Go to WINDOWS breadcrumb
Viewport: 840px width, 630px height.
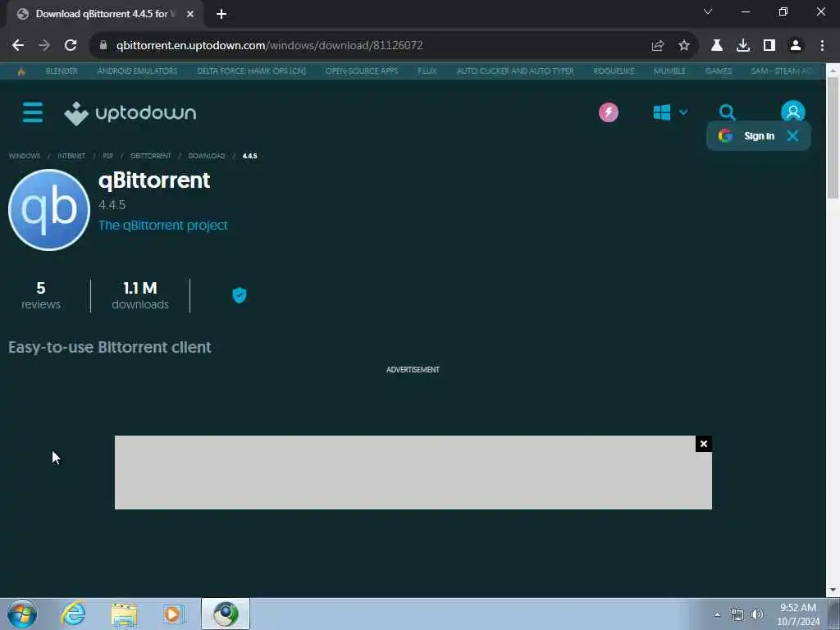(x=24, y=156)
